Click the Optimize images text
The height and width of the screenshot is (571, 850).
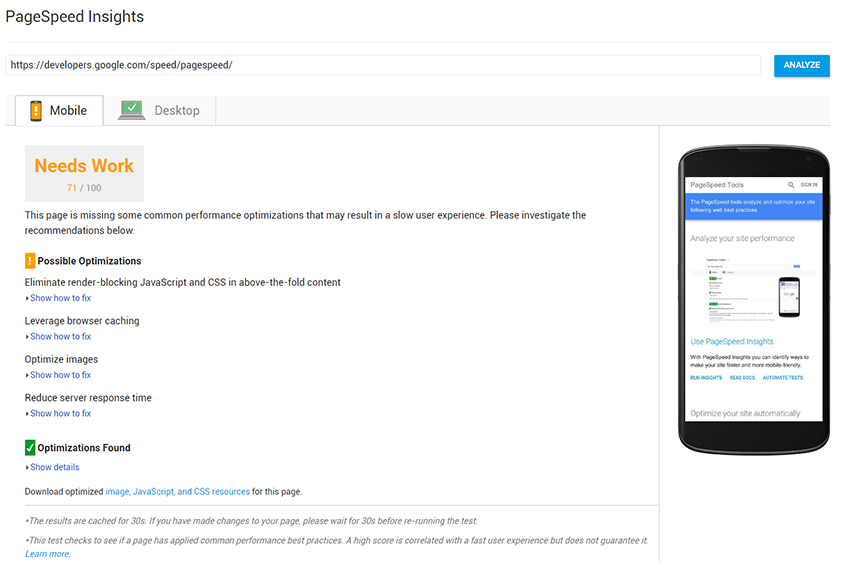click(x=61, y=359)
